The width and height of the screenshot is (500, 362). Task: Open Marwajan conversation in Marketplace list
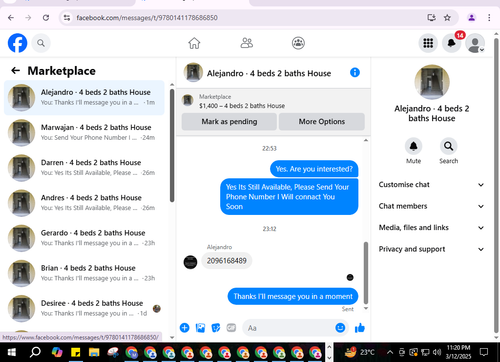(84, 133)
